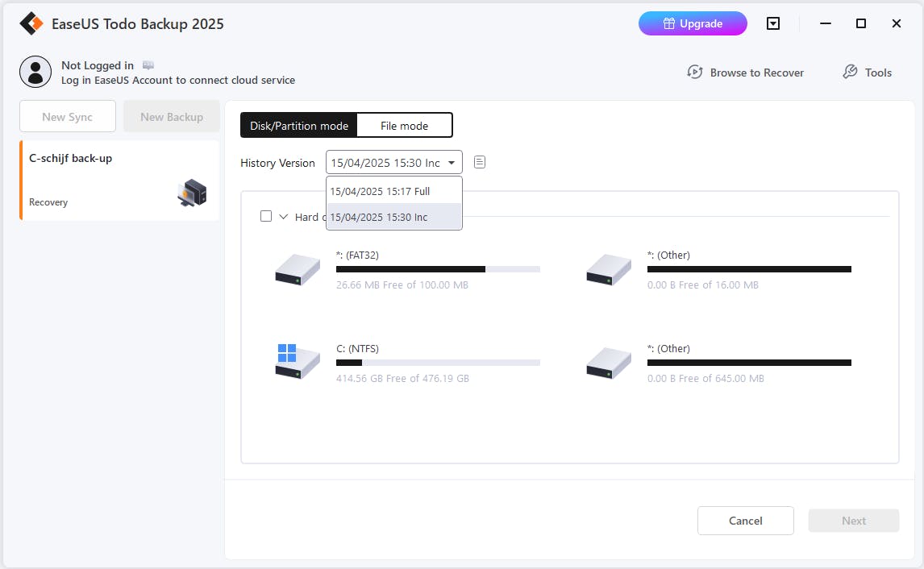Select the C-schijf back-up task
Image resolution: width=924 pixels, height=569 pixels.
119,181
